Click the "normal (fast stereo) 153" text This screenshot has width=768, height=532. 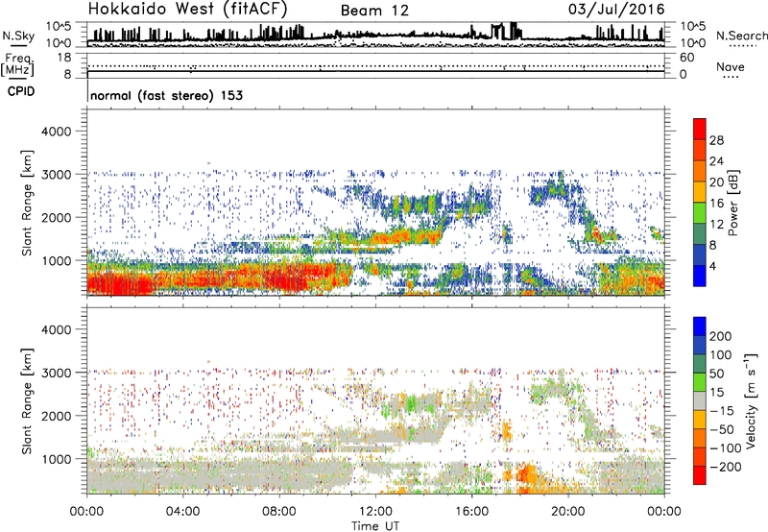point(166,95)
